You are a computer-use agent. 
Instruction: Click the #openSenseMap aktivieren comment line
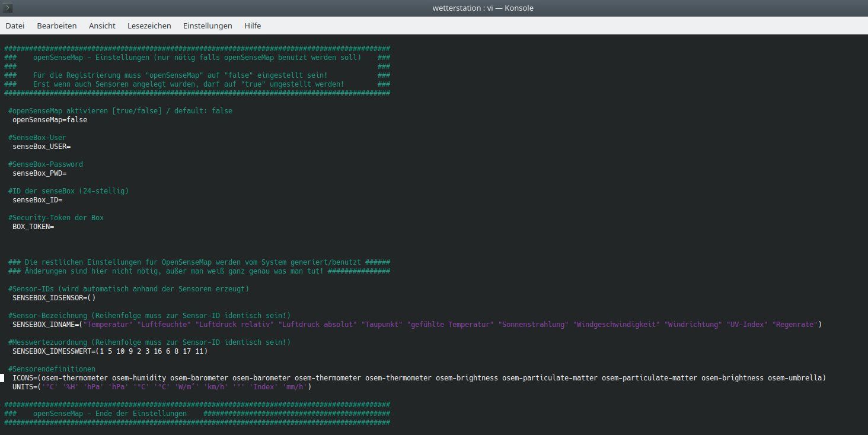pyautogui.click(x=120, y=111)
